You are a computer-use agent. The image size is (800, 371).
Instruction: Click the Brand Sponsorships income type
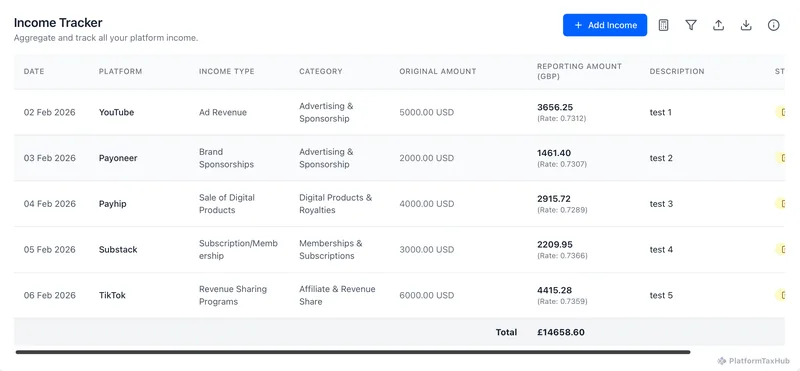point(226,158)
